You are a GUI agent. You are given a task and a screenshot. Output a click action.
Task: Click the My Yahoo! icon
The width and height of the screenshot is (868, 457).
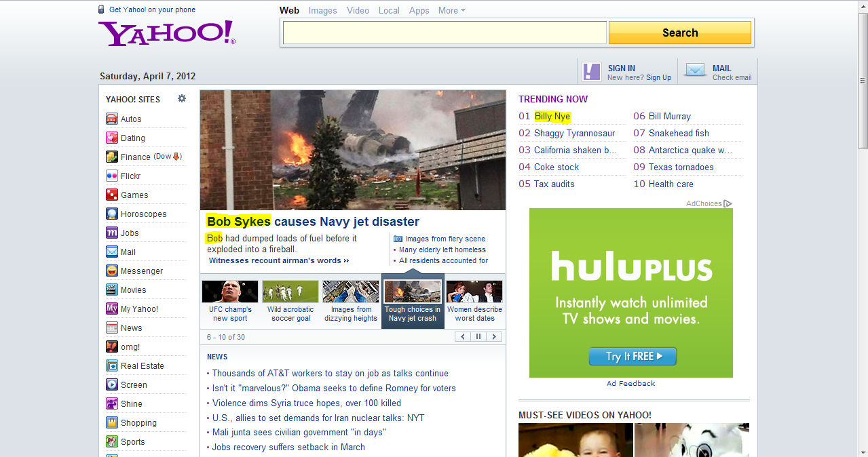pos(112,309)
